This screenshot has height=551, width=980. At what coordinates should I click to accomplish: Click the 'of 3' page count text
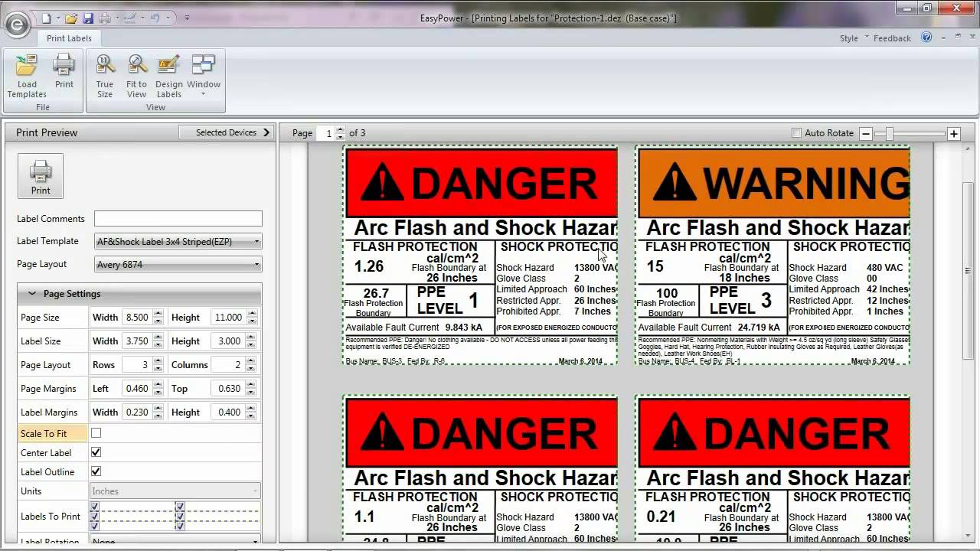(x=358, y=133)
